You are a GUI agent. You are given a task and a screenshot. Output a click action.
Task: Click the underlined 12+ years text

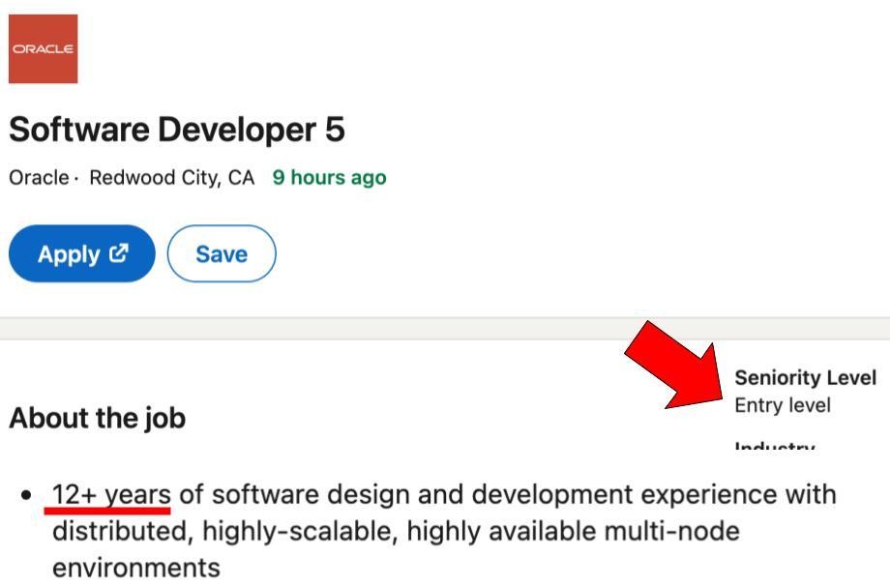[110, 493]
